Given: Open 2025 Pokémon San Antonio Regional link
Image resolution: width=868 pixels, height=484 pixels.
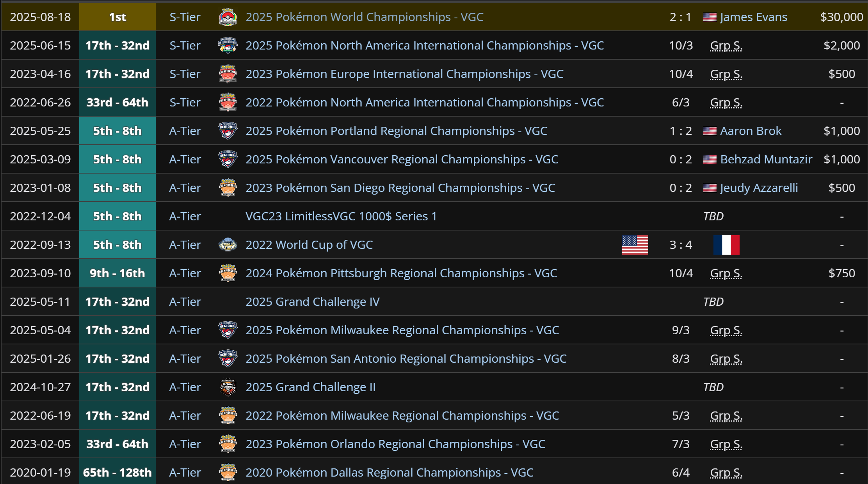Looking at the screenshot, I should tap(406, 359).
